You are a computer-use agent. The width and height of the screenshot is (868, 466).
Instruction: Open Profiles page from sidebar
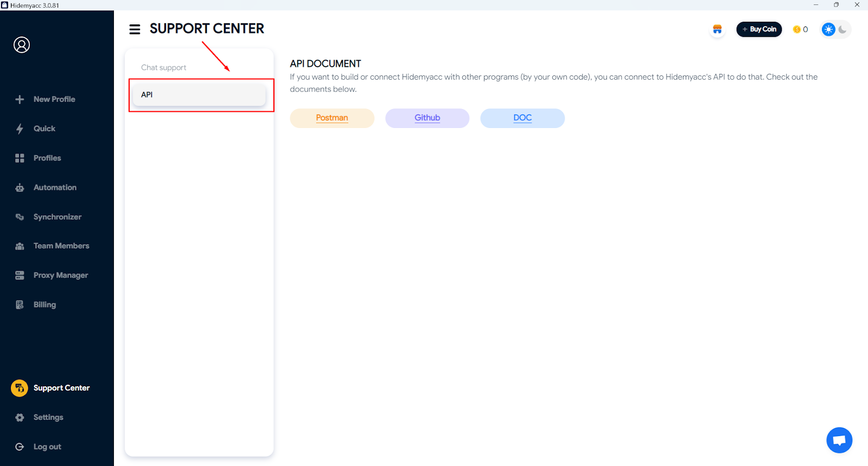(47, 158)
